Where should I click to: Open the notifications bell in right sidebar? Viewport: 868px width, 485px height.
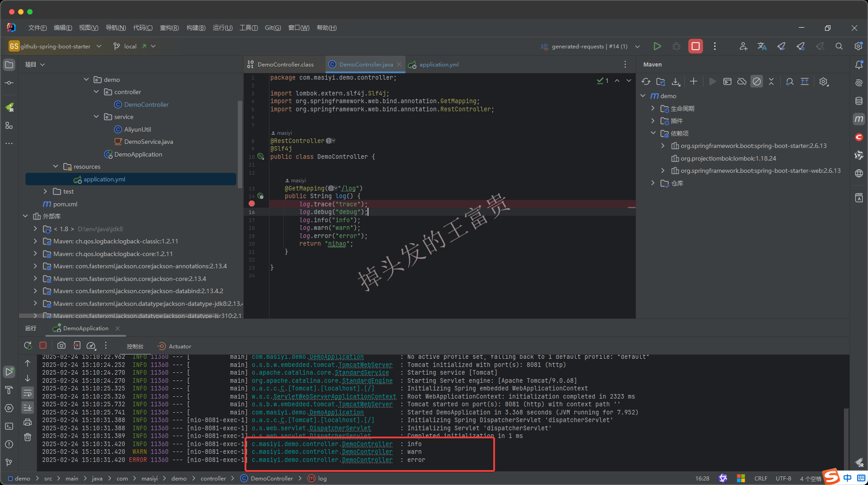pos(859,65)
